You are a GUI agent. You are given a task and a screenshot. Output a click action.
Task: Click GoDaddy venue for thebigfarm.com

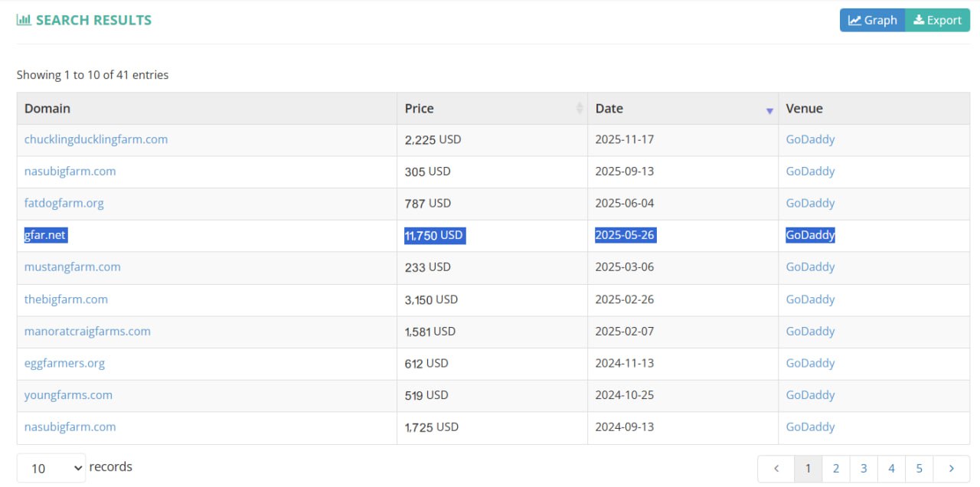[810, 299]
